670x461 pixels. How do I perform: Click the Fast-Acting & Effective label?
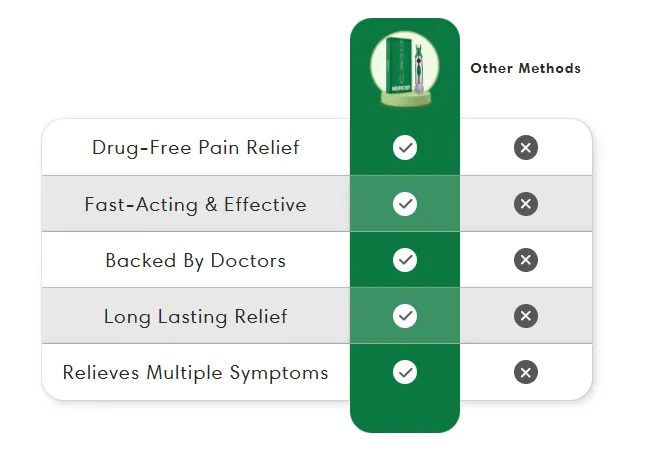pyautogui.click(x=196, y=204)
